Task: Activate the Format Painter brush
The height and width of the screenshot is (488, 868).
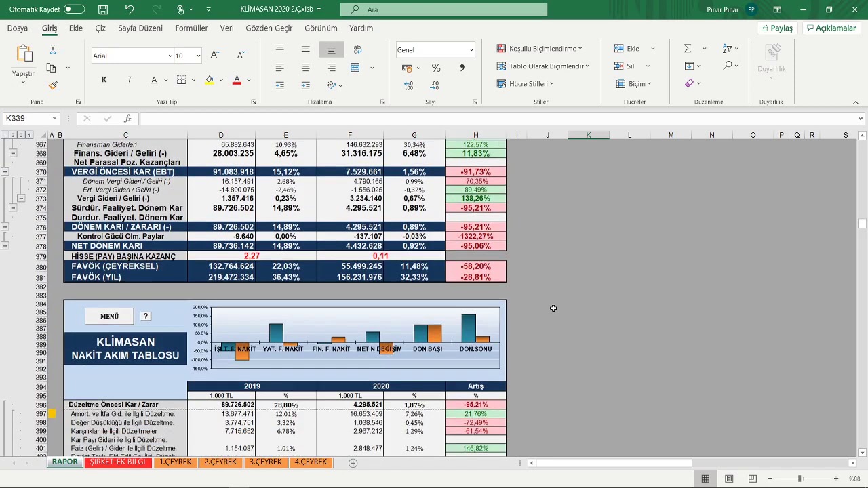Action: [53, 85]
